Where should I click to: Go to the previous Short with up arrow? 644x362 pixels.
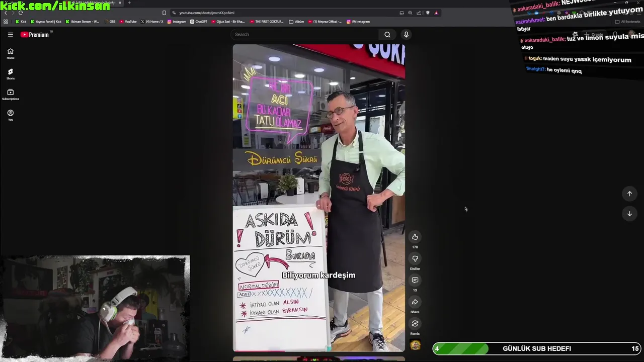(629, 194)
